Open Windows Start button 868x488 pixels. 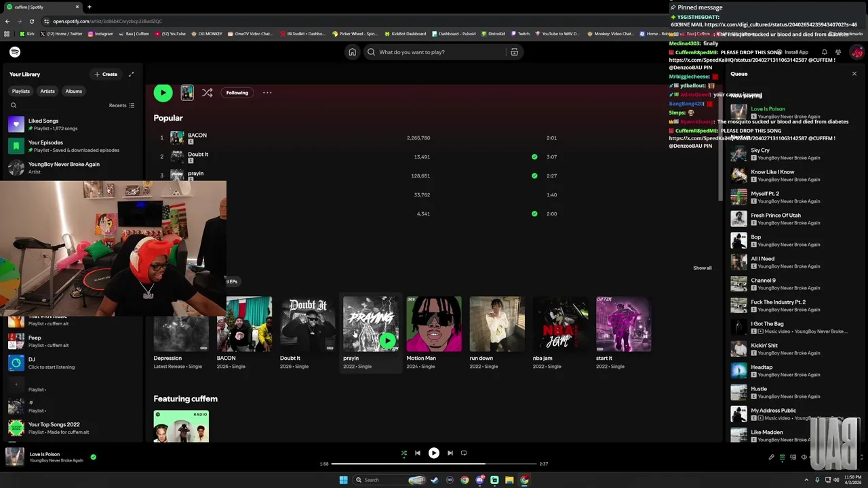click(x=344, y=480)
